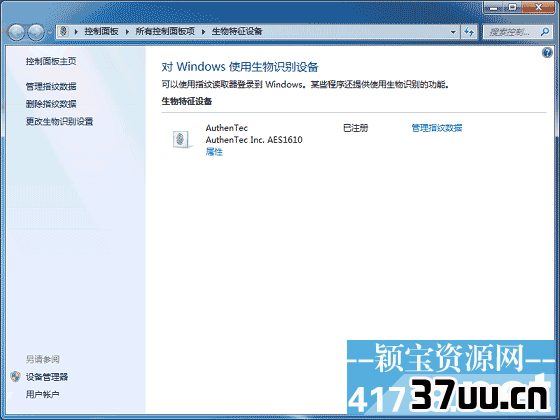Open 控制面板主页 in sidebar
The image size is (560, 420).
pyautogui.click(x=51, y=61)
